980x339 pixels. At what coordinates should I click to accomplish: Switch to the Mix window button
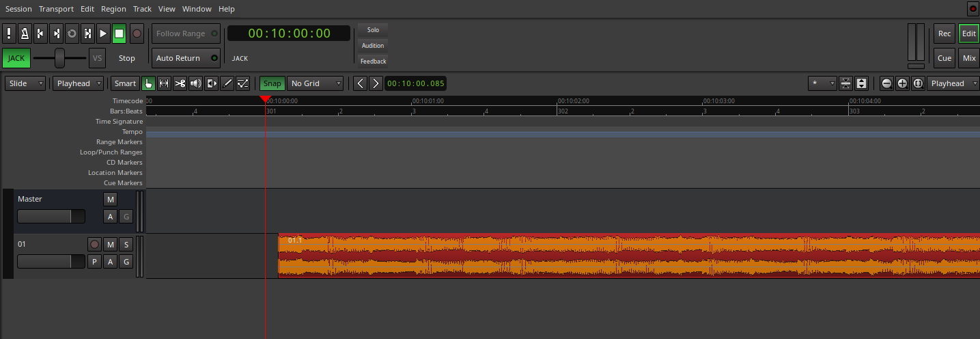click(x=968, y=58)
